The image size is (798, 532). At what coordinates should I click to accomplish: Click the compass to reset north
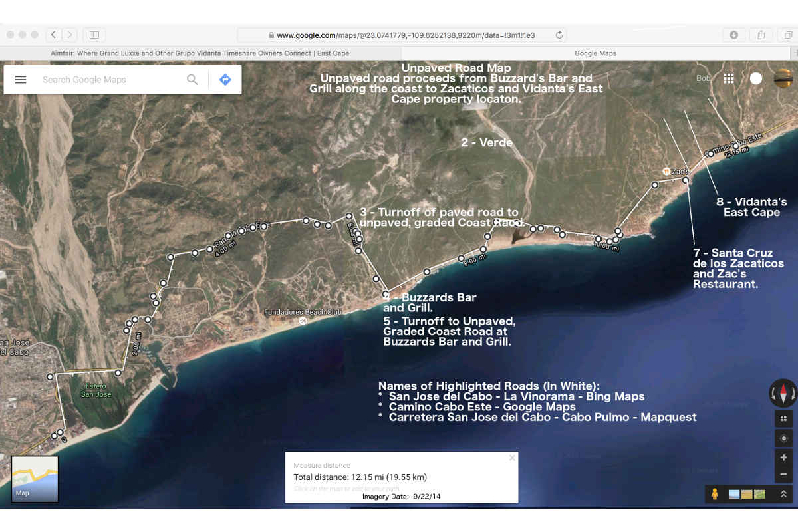(x=783, y=392)
